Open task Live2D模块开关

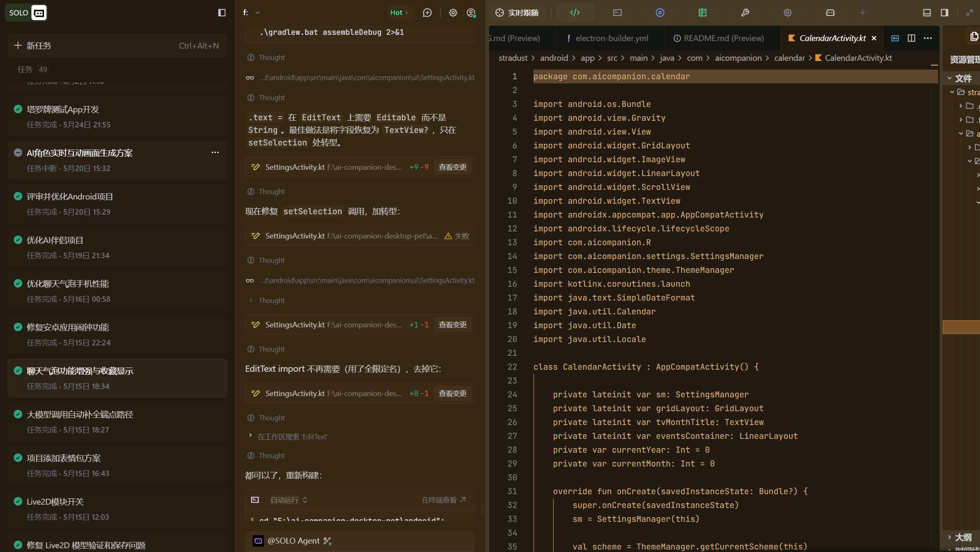coord(117,509)
